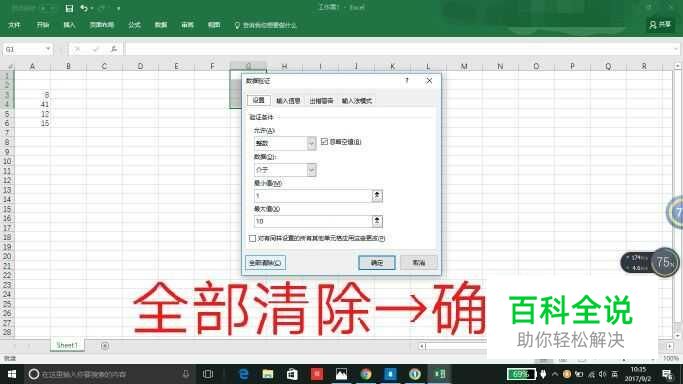Click the vertical scrollbar up arrow
683x384 pixels.
point(678,66)
